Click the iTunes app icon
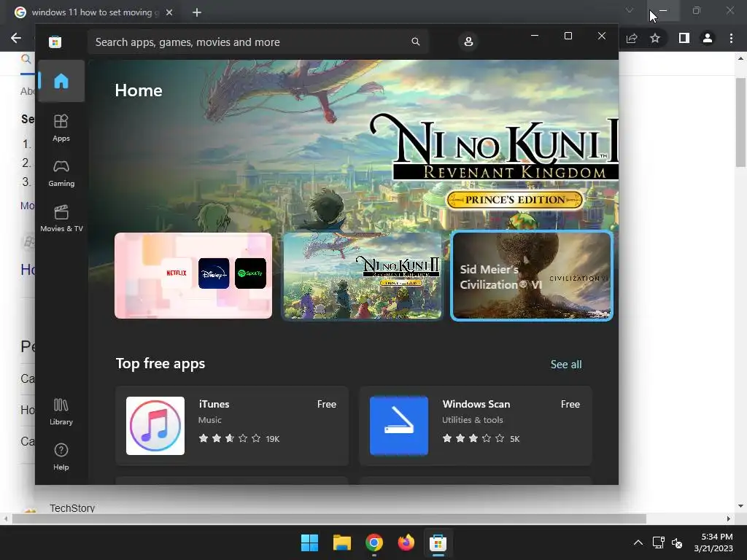The height and width of the screenshot is (560, 747). pos(155,426)
